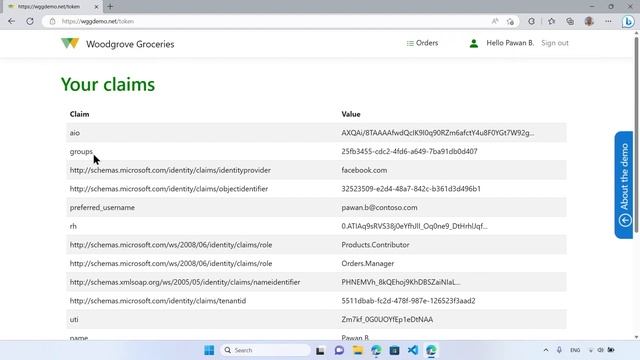Screen dimensions: 640x360
Task: Click the taskbar Search box
Action: (x=265, y=350)
